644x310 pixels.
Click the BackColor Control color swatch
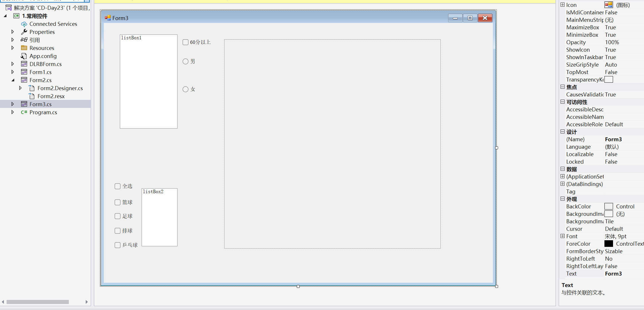[x=608, y=206]
